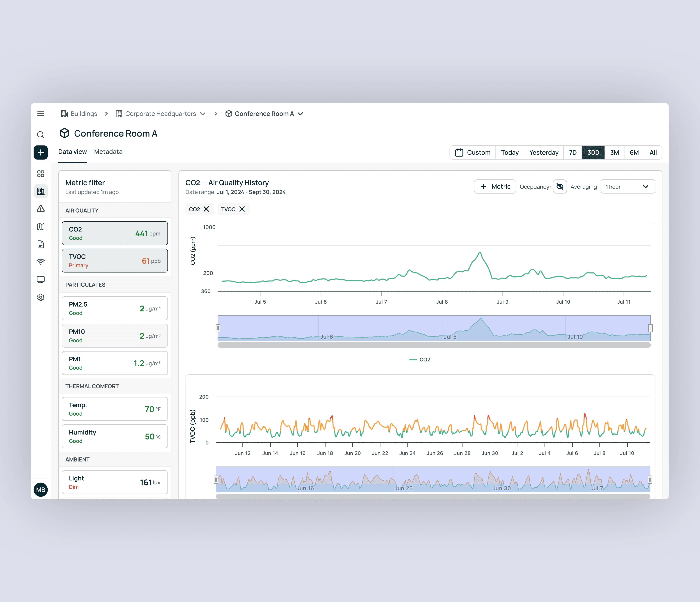Expand the Conference Room A breadcrumb dropdown

300,114
